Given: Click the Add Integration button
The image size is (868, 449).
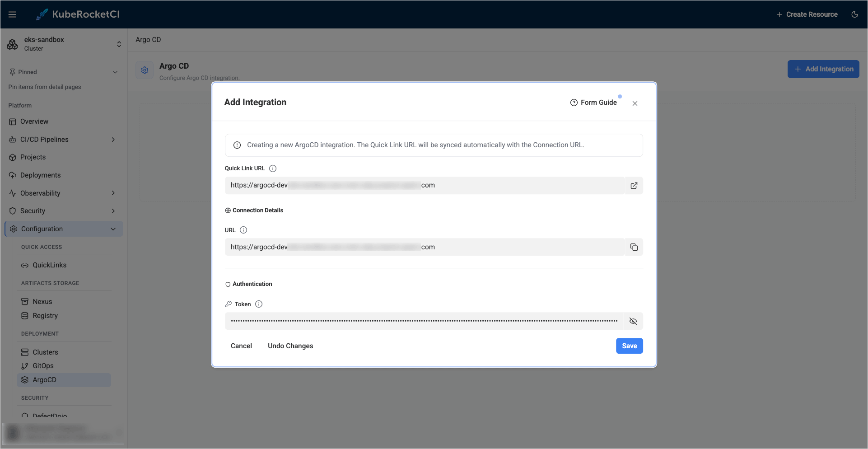Looking at the screenshot, I should [823, 69].
